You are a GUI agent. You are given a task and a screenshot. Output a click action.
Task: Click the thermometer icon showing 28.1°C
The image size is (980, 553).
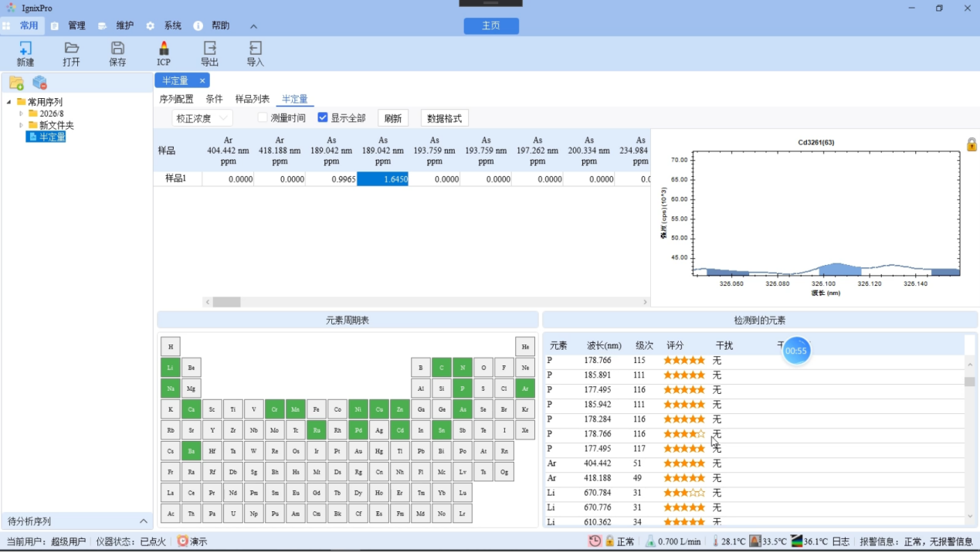pos(715,541)
